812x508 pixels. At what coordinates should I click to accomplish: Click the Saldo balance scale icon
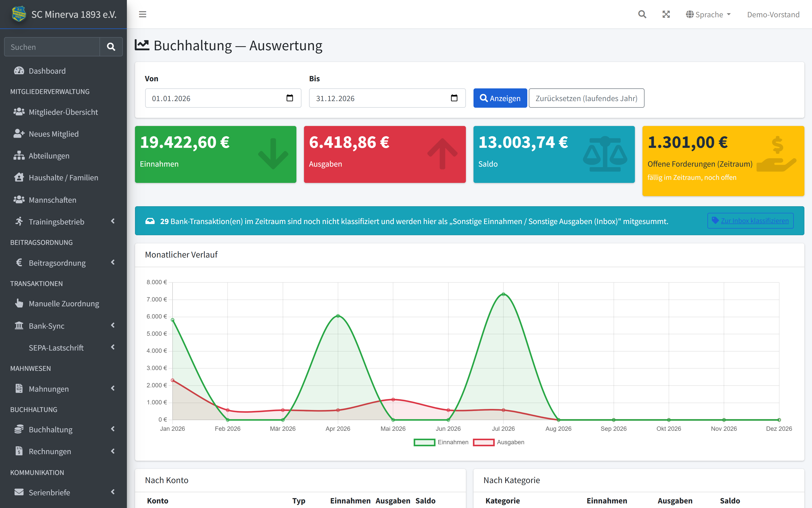(605, 154)
